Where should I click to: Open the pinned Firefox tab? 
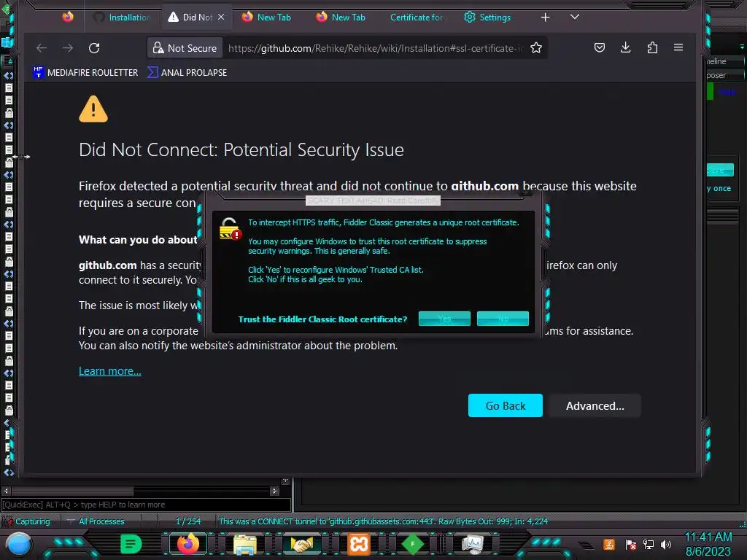(x=68, y=17)
